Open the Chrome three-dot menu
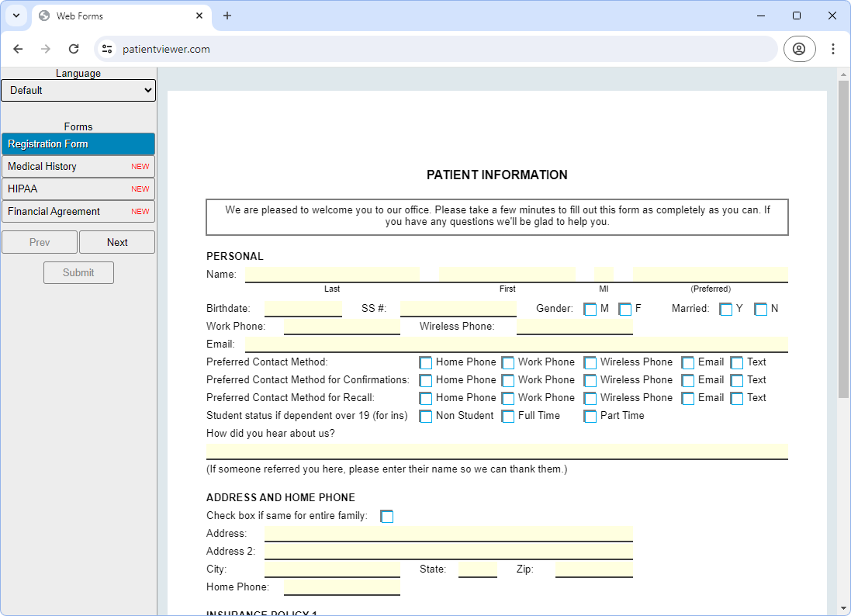Image resolution: width=851 pixels, height=616 pixels. 833,49
